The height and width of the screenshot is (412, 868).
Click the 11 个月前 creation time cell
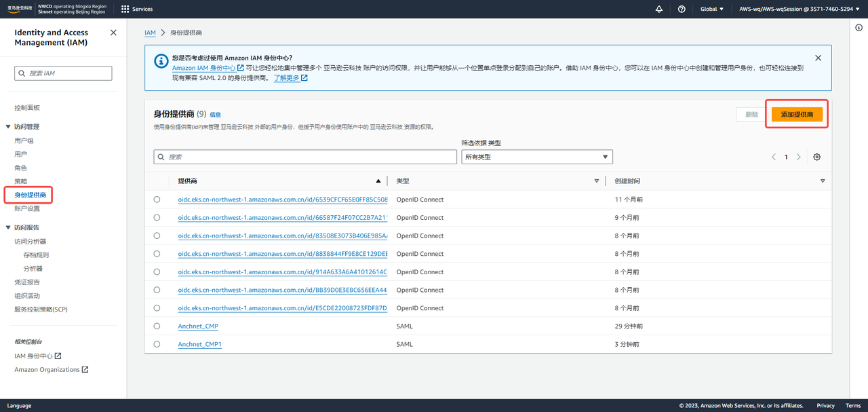[x=629, y=200]
